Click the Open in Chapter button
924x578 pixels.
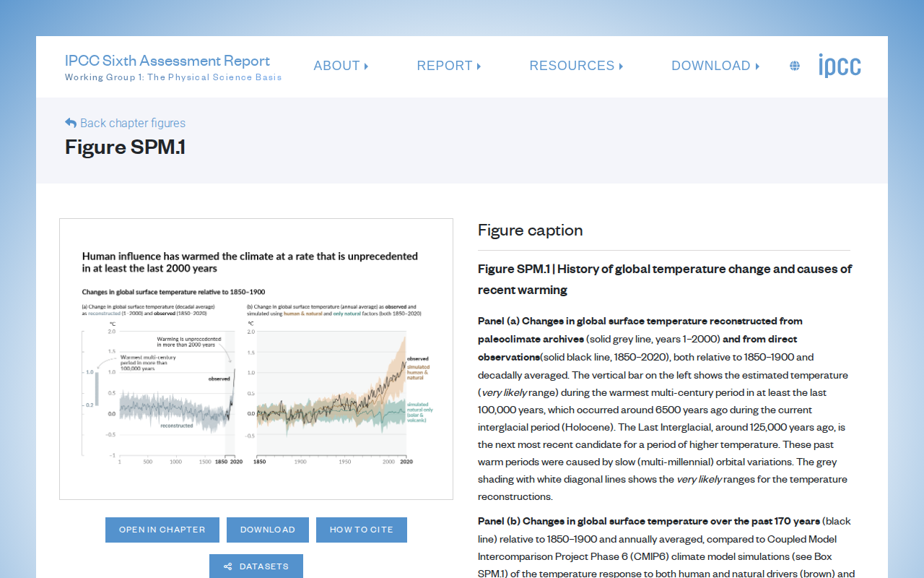point(162,530)
